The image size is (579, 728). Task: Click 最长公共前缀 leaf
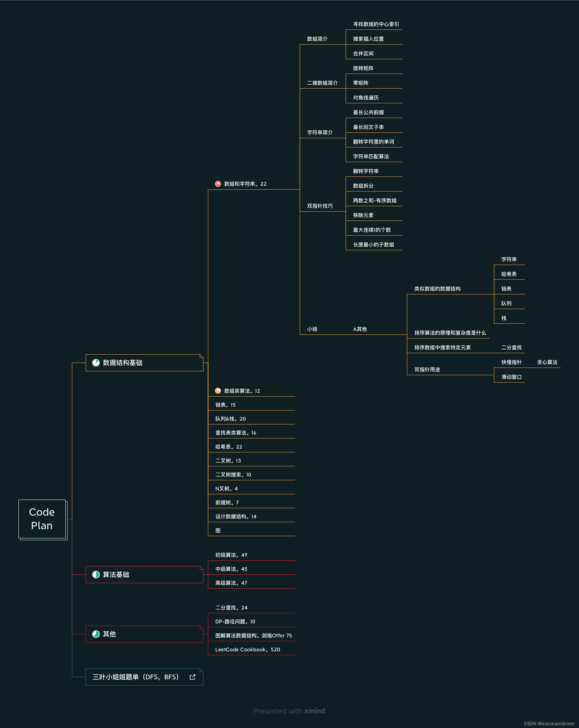tap(368, 112)
